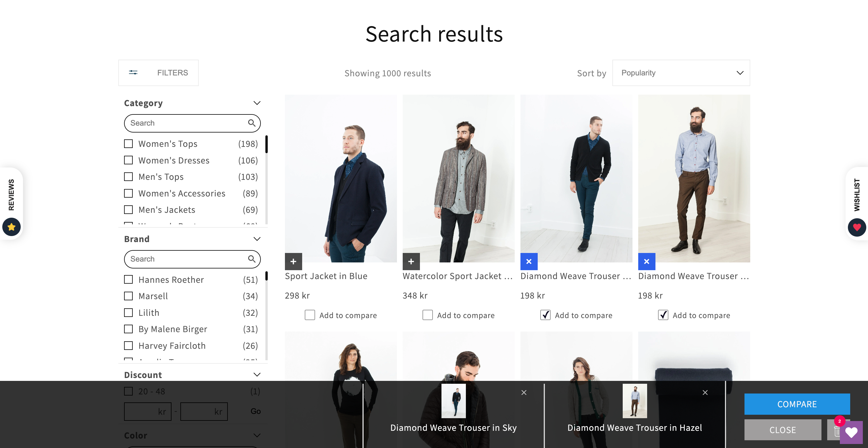Open the vertical REVIEWS side tab
Image resolution: width=868 pixels, height=448 pixels.
coord(11,194)
